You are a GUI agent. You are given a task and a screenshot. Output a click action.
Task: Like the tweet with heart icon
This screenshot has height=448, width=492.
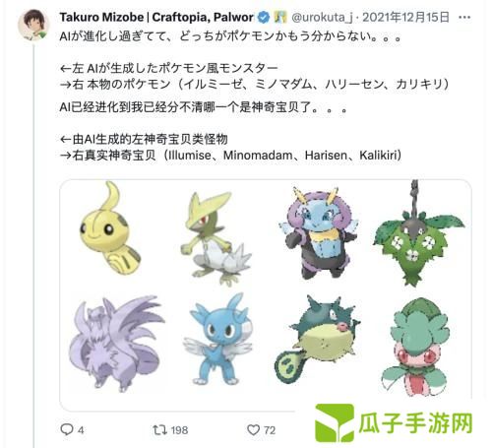[x=253, y=429]
